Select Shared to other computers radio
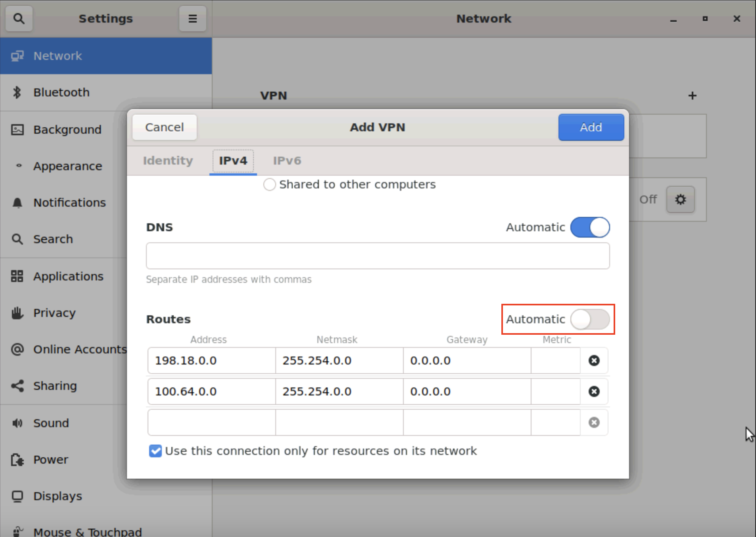Screen dimensions: 756x537 coord(269,184)
